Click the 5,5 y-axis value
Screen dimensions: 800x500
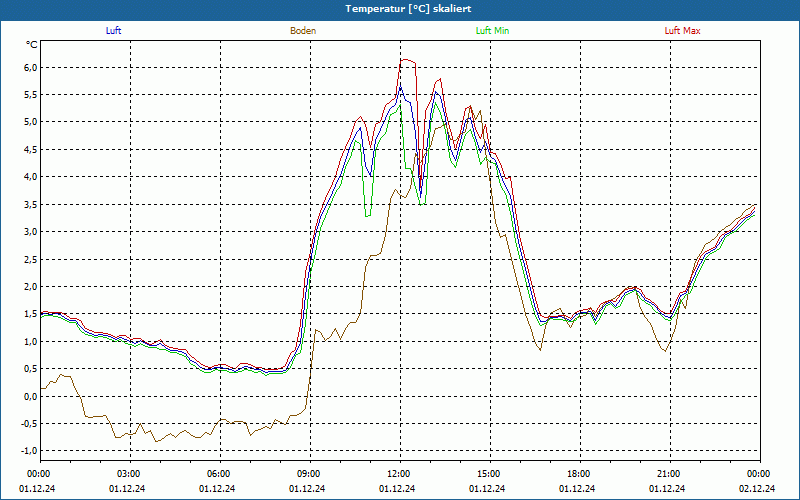[x=31, y=94]
